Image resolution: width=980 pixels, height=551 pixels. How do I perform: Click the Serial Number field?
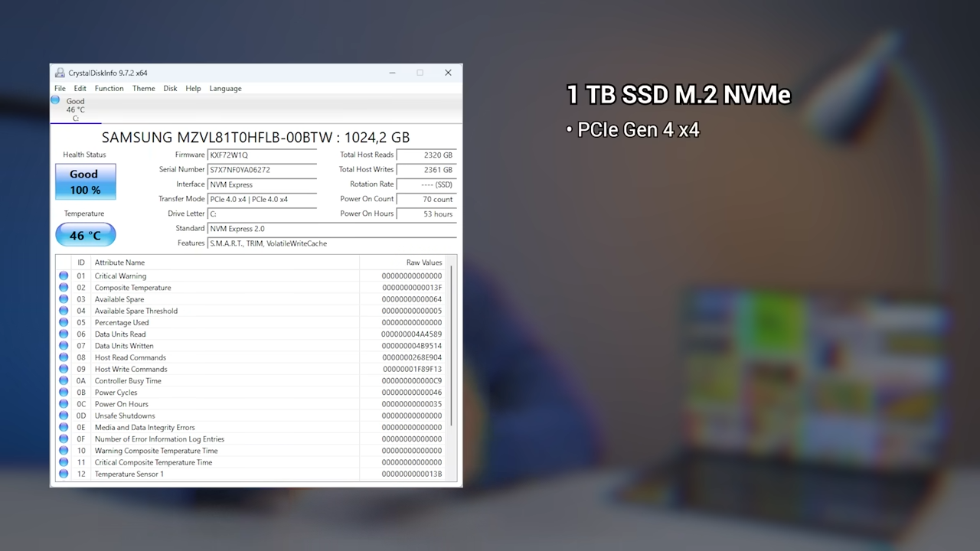262,170
